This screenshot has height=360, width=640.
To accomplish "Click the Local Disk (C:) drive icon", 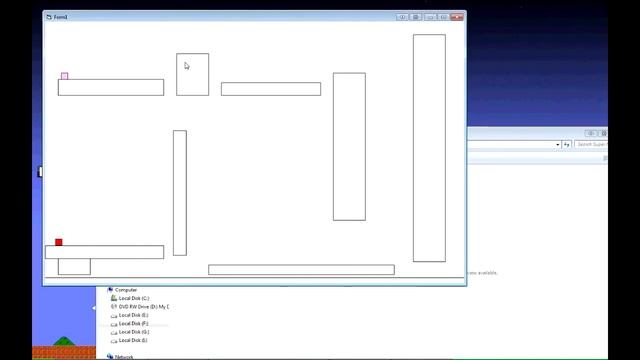I will click(x=114, y=298).
